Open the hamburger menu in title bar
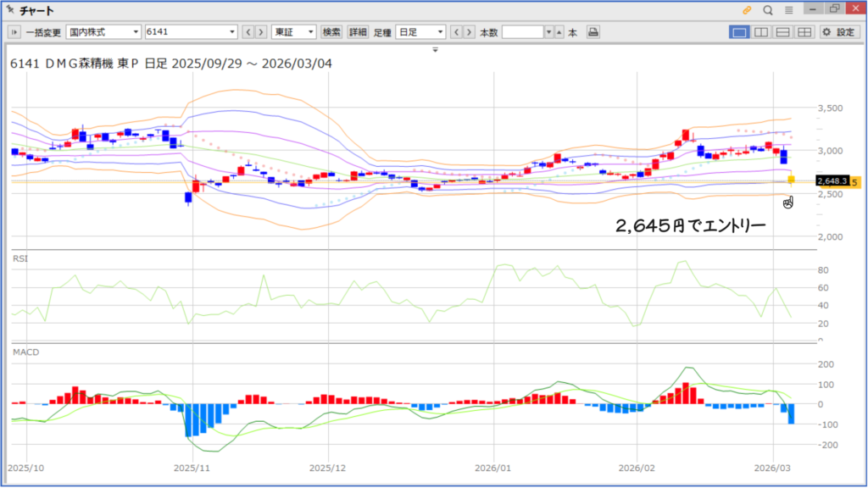 (789, 10)
